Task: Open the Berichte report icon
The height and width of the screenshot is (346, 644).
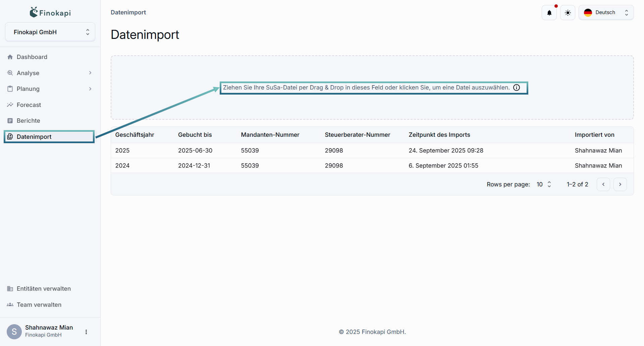Action: click(10, 120)
